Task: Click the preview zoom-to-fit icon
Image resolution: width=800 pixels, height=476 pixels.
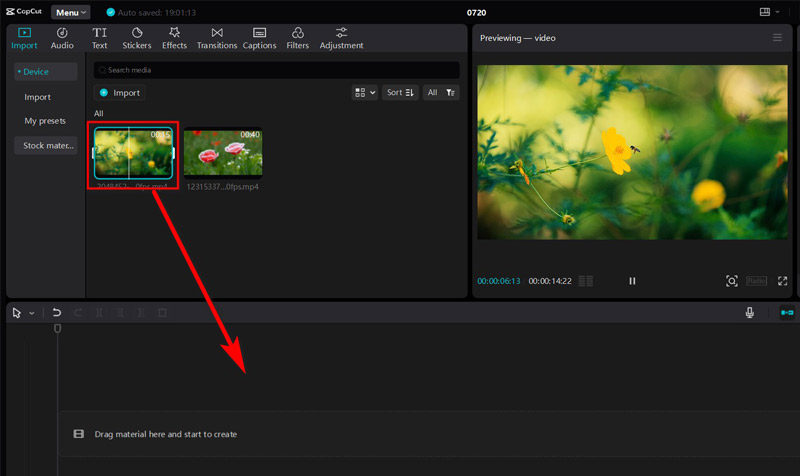Action: pyautogui.click(x=732, y=281)
